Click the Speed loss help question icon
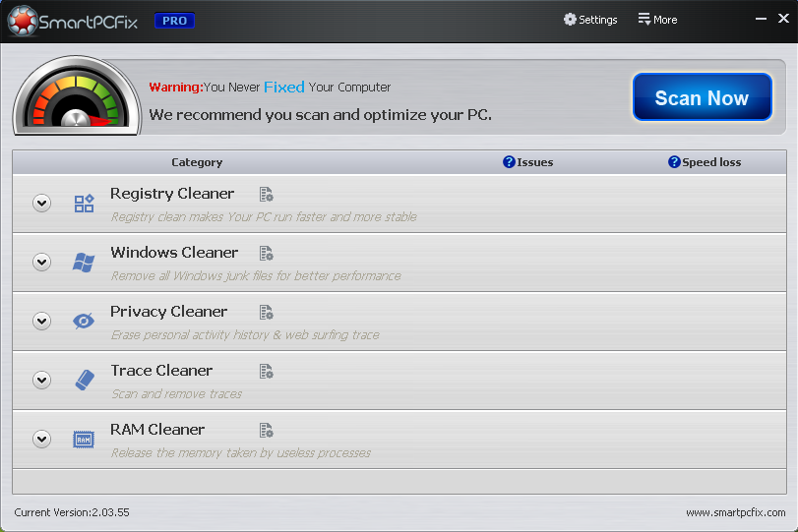Image resolution: width=798 pixels, height=532 pixels. [x=674, y=161]
